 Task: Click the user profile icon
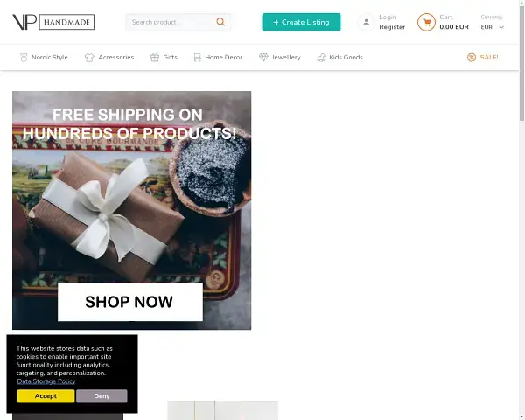(367, 22)
